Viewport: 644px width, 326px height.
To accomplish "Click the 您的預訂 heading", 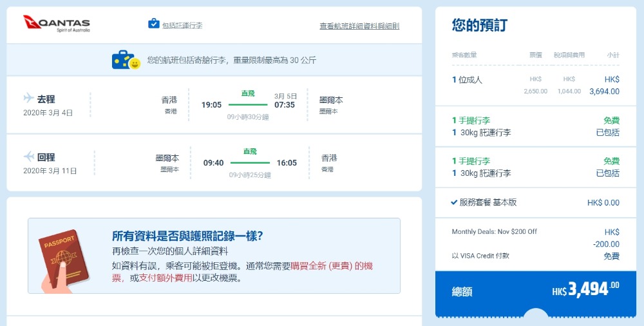I will [479, 26].
